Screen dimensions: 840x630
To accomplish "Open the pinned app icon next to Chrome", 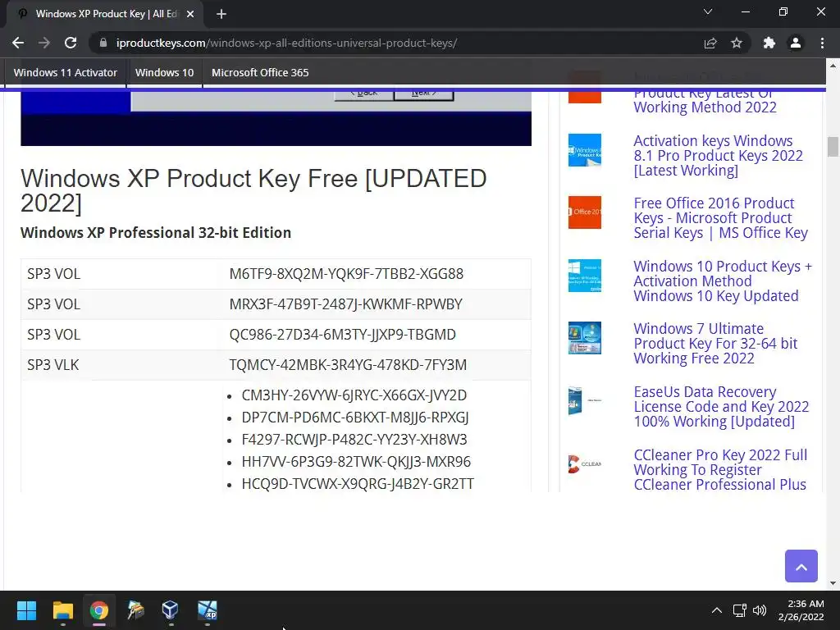I will click(x=135, y=610).
